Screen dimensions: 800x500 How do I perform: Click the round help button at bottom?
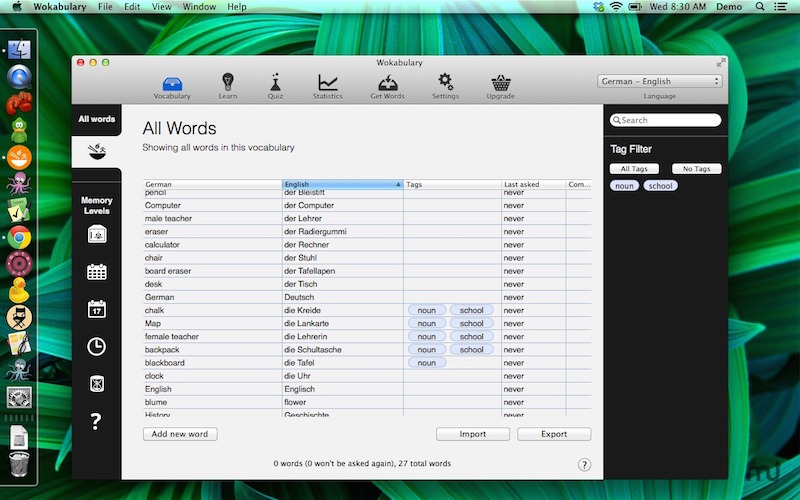[584, 465]
